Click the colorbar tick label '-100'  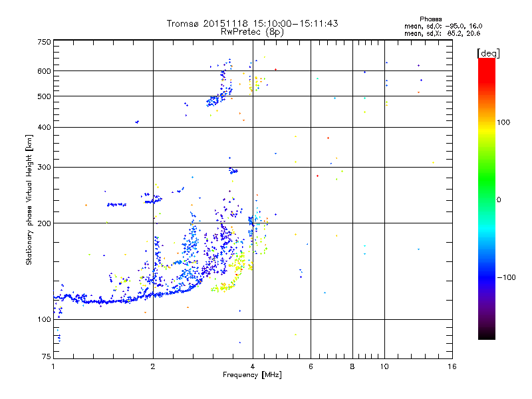(506, 277)
